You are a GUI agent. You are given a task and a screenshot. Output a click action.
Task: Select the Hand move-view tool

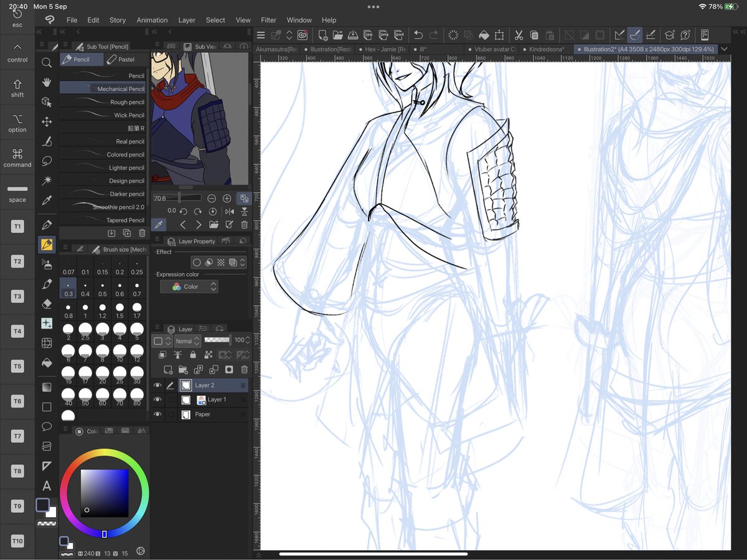tap(47, 82)
